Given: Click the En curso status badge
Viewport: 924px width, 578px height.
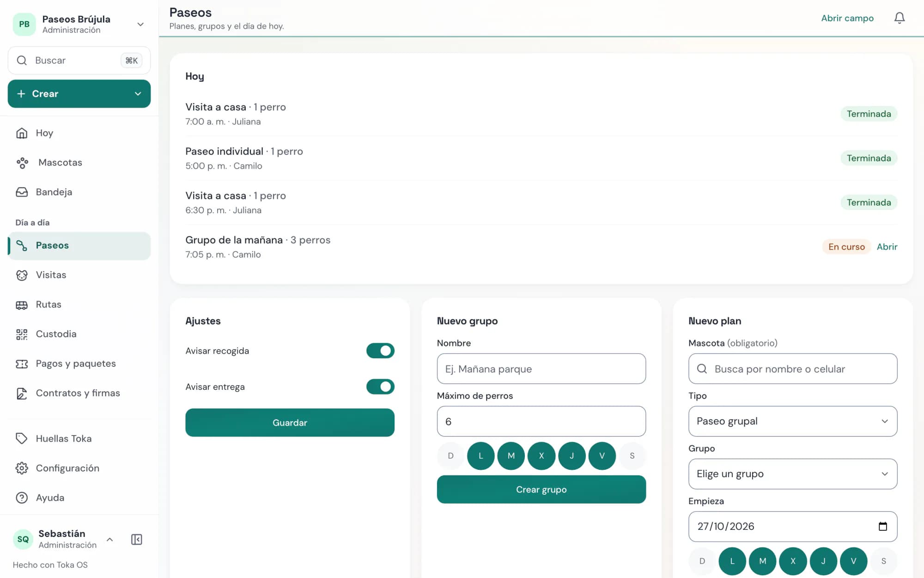Looking at the screenshot, I should tap(846, 247).
